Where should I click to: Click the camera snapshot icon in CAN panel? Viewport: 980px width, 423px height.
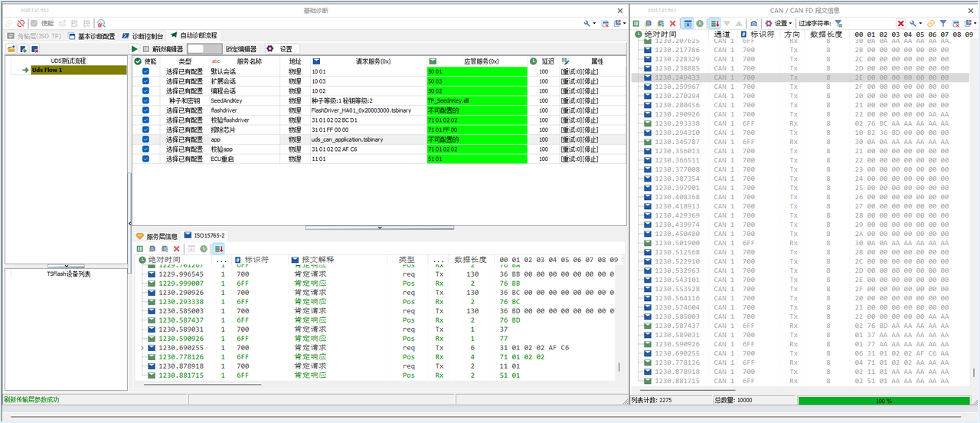[x=753, y=24]
